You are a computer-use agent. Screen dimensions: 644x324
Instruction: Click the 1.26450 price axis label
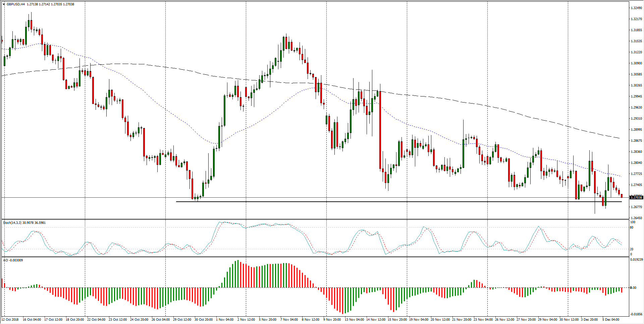point(636,218)
